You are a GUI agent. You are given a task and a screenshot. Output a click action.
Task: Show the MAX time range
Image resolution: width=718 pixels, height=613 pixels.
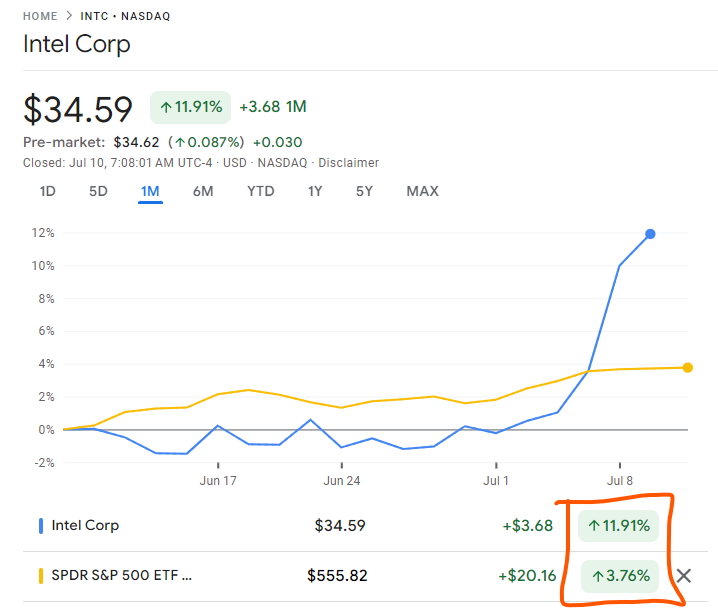click(x=423, y=191)
